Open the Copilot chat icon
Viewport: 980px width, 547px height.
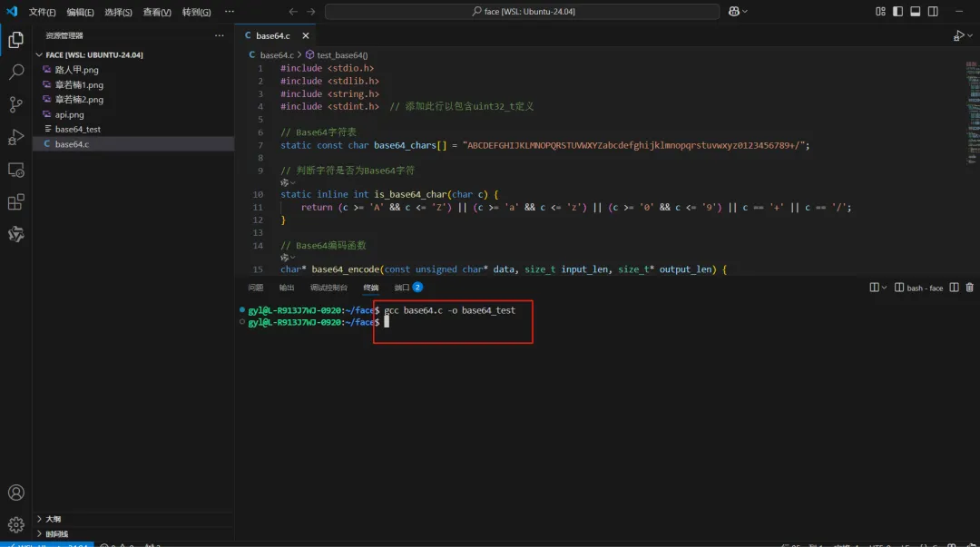pyautogui.click(x=734, y=11)
